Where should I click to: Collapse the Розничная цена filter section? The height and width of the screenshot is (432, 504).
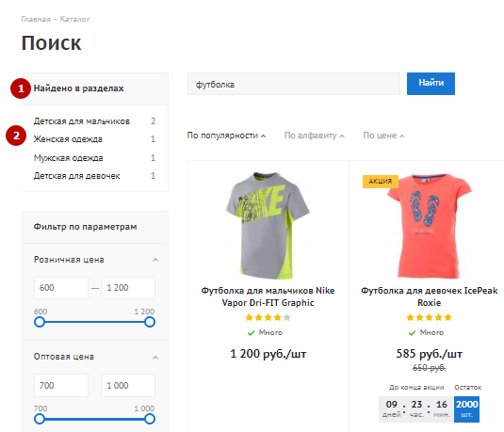[x=155, y=260]
